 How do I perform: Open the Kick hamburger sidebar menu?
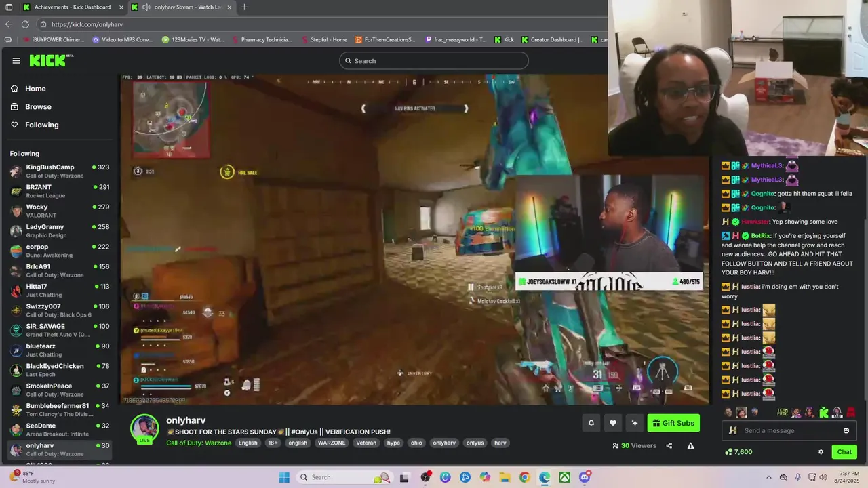point(16,60)
